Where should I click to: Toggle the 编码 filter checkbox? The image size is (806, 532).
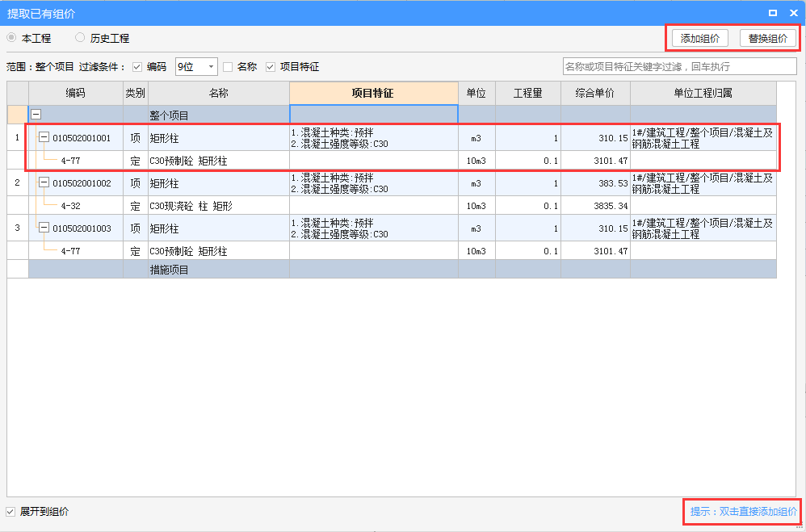coord(137,67)
